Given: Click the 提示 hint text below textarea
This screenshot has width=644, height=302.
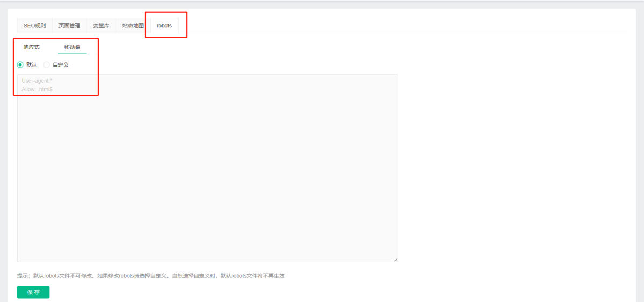Looking at the screenshot, I should [150, 276].
